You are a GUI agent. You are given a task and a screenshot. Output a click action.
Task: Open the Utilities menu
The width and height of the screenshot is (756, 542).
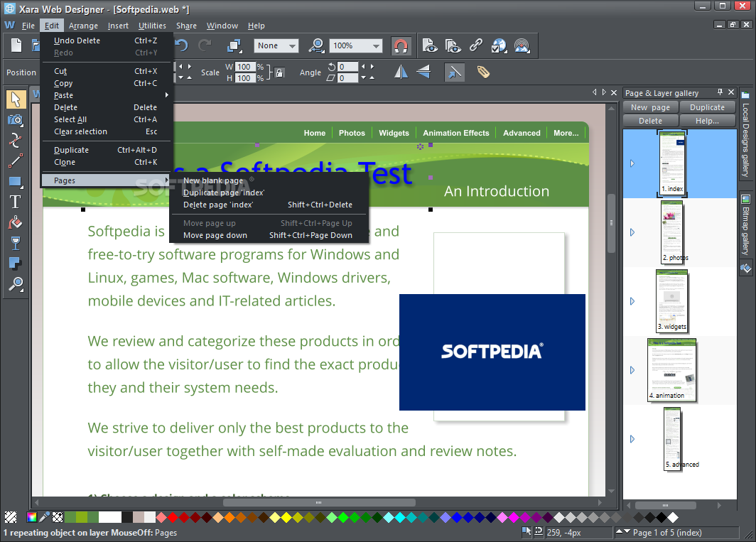point(152,26)
